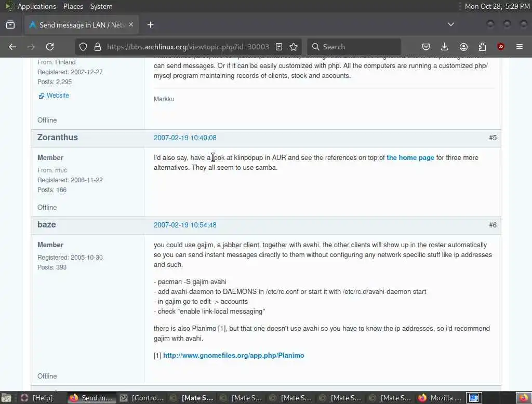Switch to the [Help] taskbar window

[37, 398]
